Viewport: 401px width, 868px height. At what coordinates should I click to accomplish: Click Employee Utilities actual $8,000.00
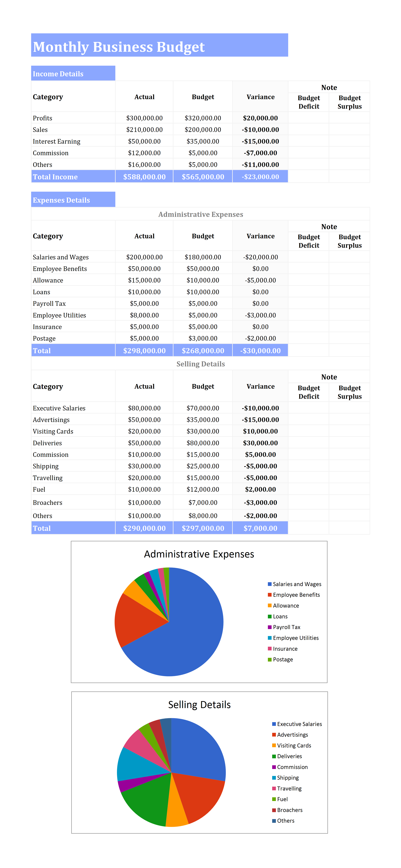click(144, 315)
